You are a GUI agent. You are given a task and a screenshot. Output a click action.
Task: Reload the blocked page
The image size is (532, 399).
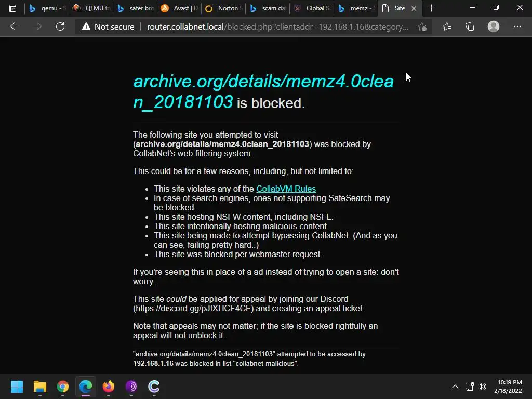coord(60,26)
